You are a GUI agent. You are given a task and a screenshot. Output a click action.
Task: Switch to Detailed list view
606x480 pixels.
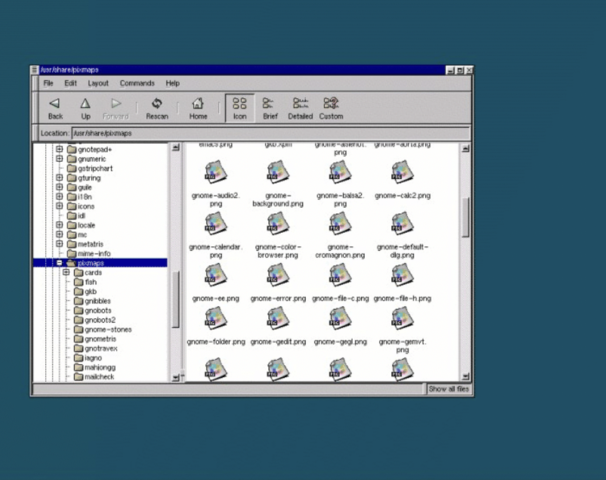point(300,109)
